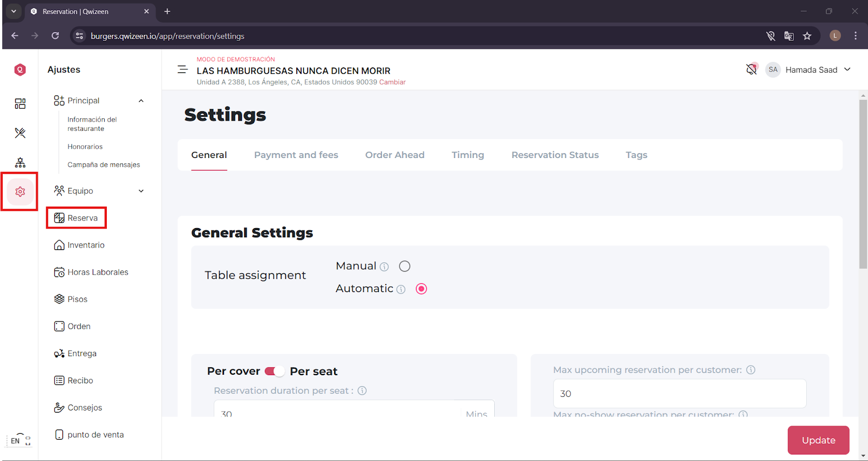Image resolution: width=868 pixels, height=461 pixels.
Task: Click the Max upcoming reservation input field
Action: (679, 394)
